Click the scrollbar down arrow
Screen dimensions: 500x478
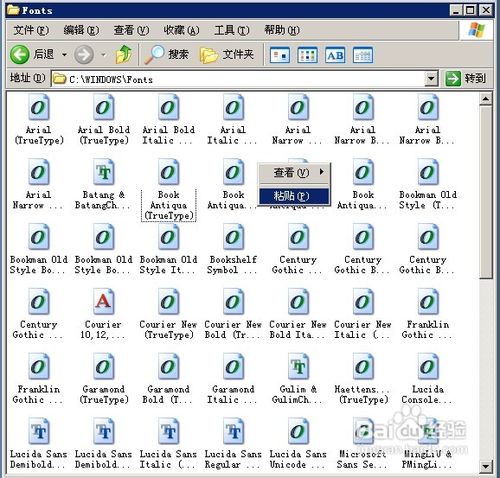pos(486,466)
